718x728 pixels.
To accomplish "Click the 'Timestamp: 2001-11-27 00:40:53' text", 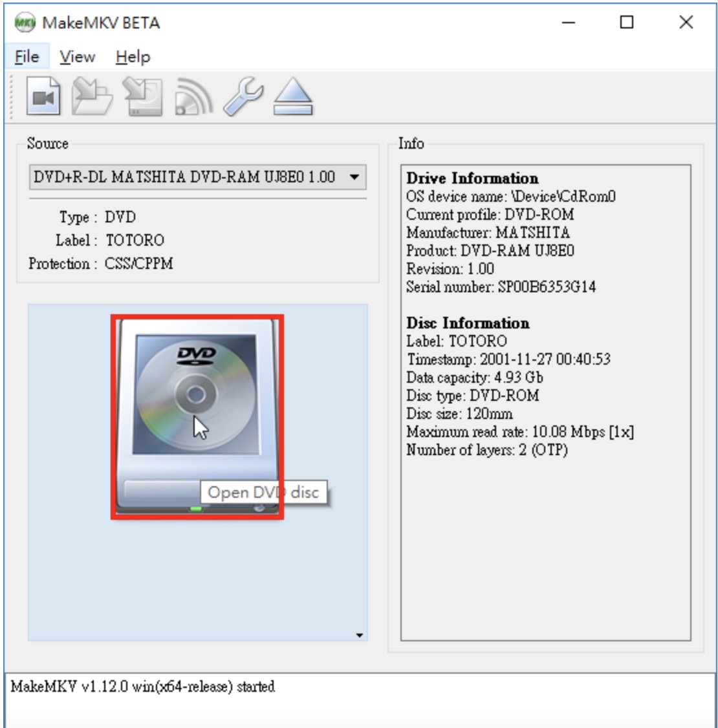I will pyautogui.click(x=508, y=359).
